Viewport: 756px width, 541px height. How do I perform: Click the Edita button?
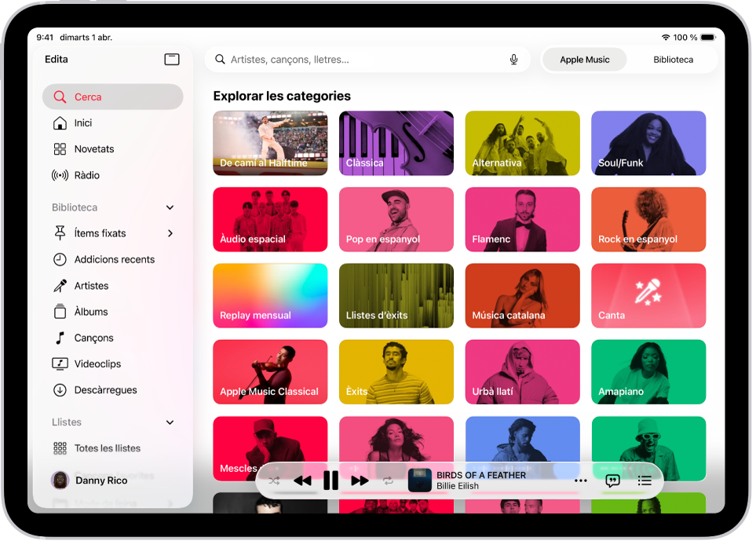pos(57,60)
